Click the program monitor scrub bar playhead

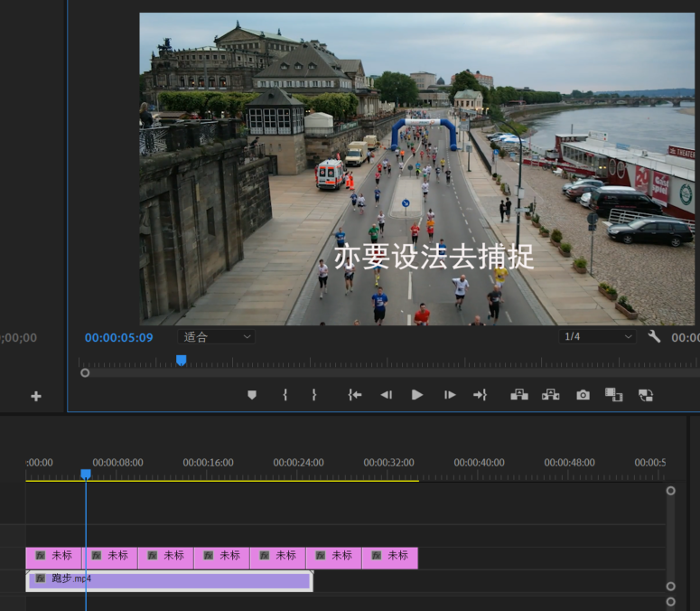(x=181, y=360)
